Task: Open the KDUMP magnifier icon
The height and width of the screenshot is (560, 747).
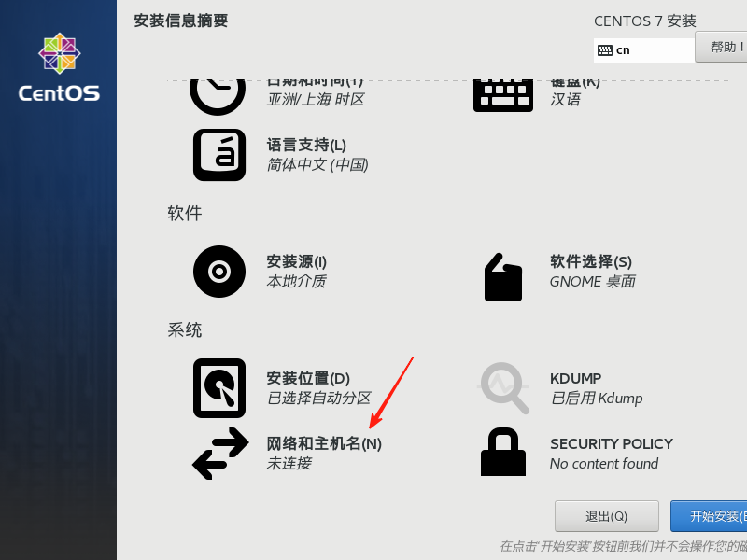Action: coord(503,388)
